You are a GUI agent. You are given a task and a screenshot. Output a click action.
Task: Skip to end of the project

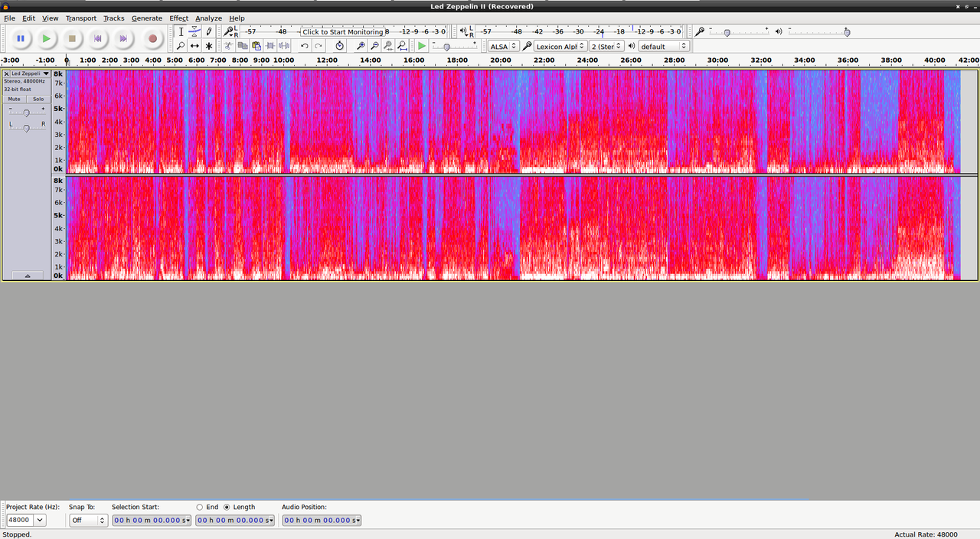click(123, 38)
